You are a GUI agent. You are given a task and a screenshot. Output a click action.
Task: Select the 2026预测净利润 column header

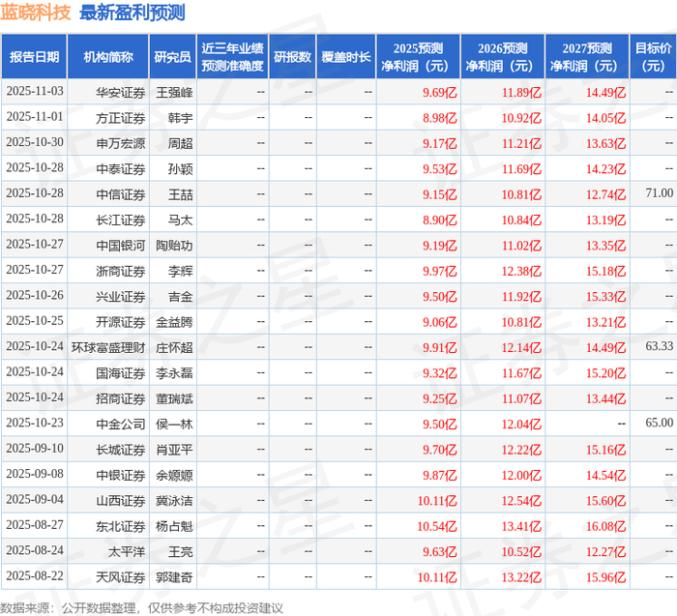(x=503, y=57)
